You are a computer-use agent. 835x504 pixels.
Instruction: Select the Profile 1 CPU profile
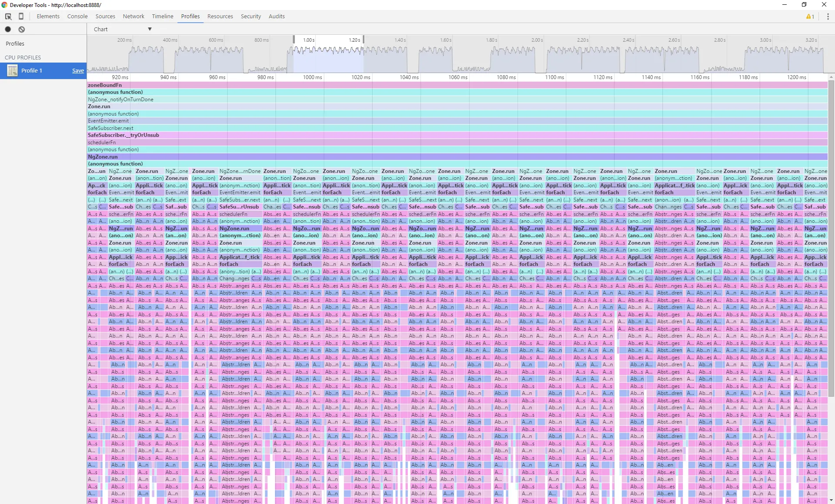(32, 70)
